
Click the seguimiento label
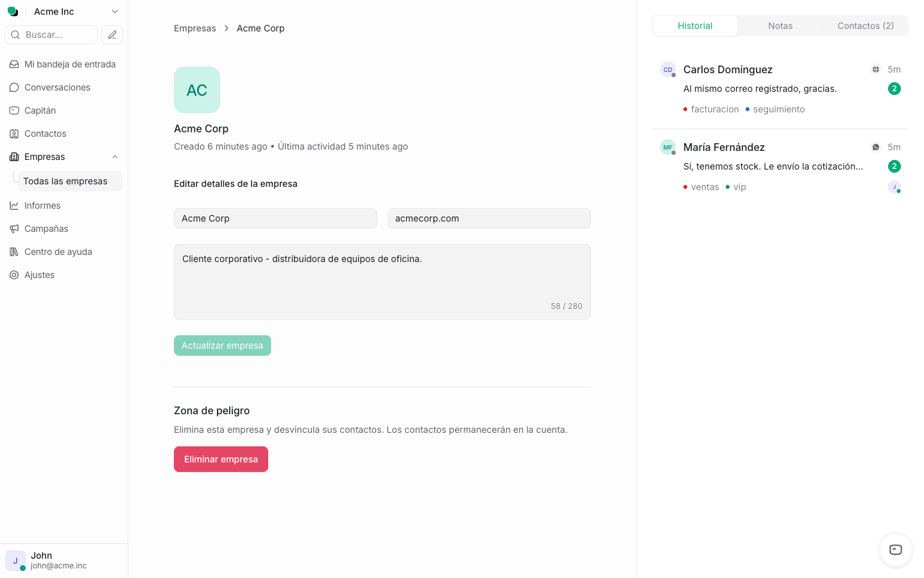(775, 109)
